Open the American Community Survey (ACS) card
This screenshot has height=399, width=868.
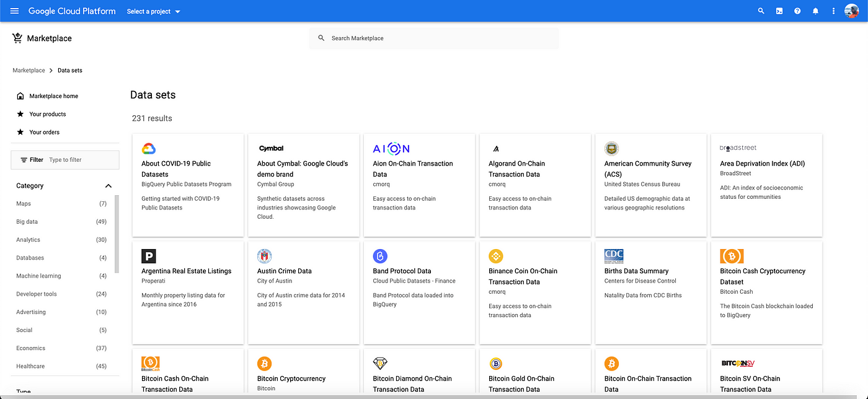[x=651, y=185]
